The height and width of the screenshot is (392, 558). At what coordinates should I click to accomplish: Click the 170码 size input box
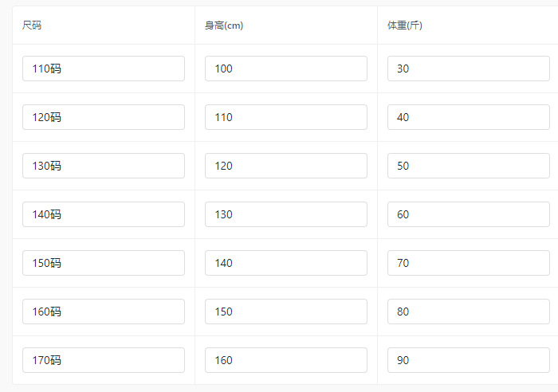(x=104, y=360)
